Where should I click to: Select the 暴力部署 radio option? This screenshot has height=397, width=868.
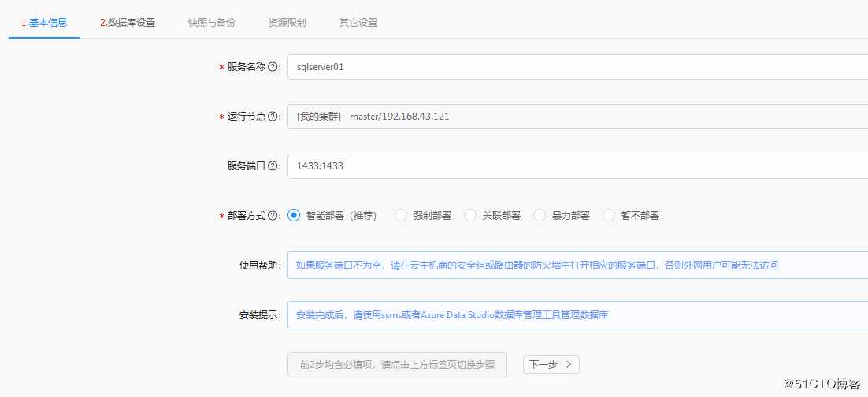click(540, 215)
